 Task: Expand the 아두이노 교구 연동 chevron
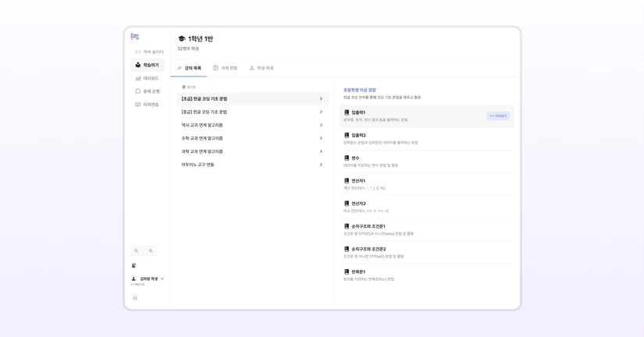321,165
